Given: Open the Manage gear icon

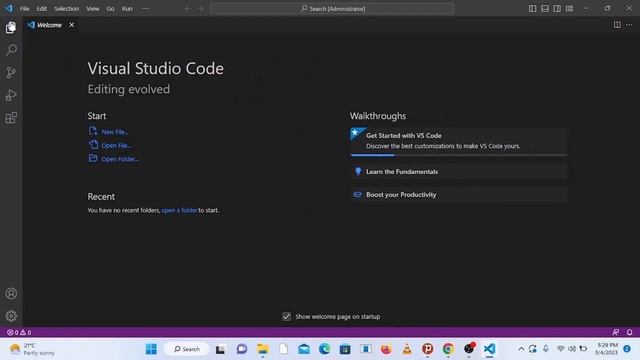Looking at the screenshot, I should tap(11, 316).
